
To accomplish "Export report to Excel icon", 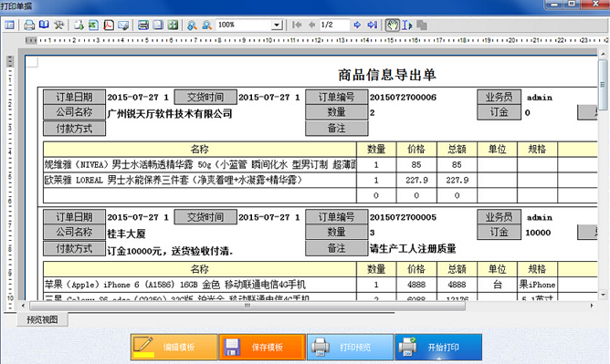I will pyautogui.click(x=93, y=26).
